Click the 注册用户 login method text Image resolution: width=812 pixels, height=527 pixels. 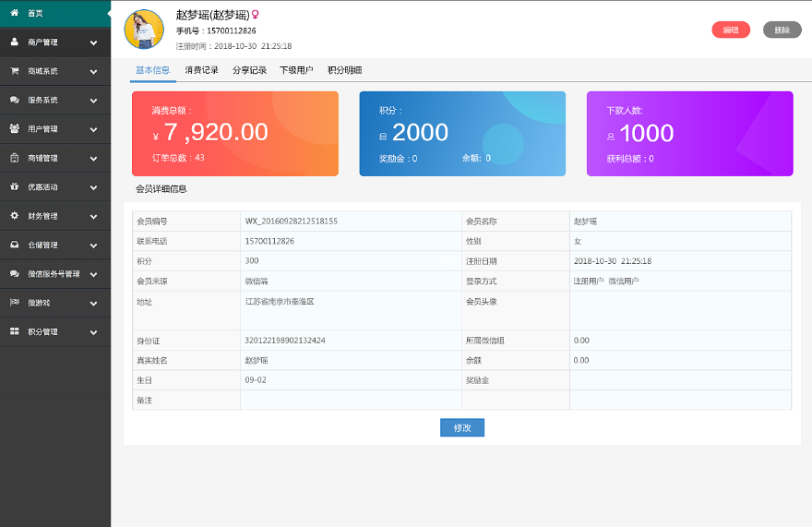589,281
